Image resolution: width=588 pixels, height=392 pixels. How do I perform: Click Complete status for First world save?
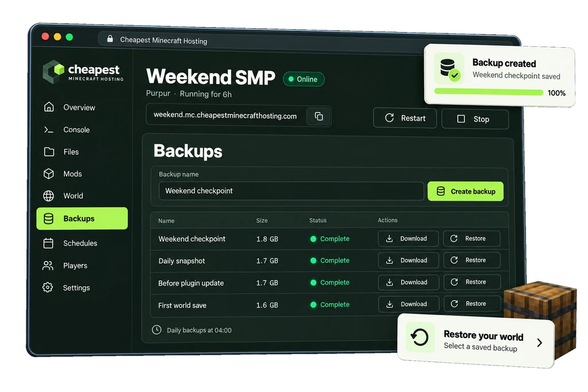[x=330, y=305]
